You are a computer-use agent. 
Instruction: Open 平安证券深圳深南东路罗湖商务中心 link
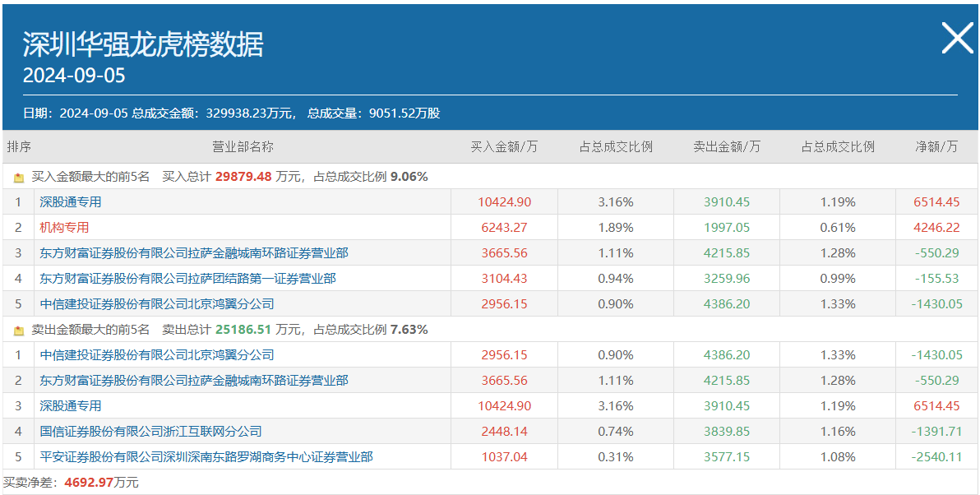tap(206, 456)
